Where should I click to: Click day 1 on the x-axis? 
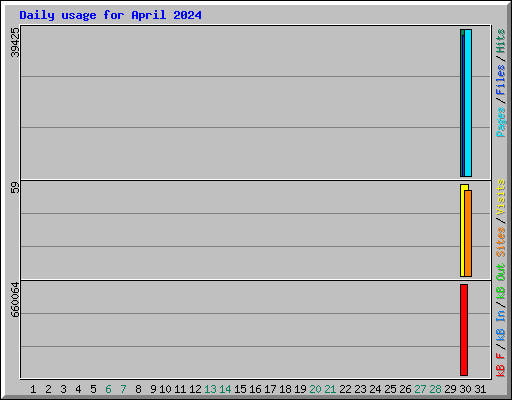tap(33, 389)
